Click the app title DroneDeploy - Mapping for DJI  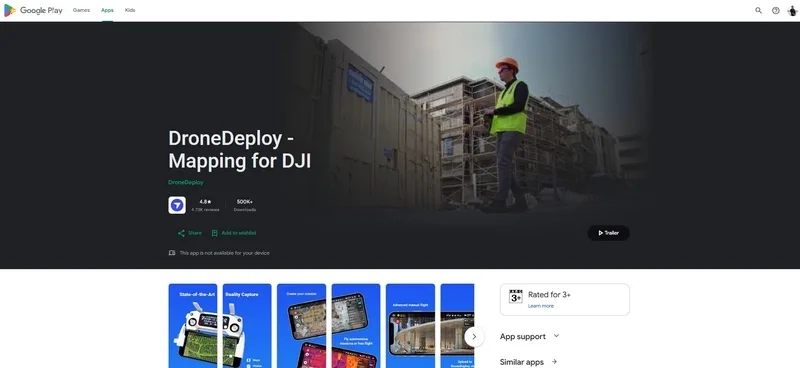coord(240,150)
